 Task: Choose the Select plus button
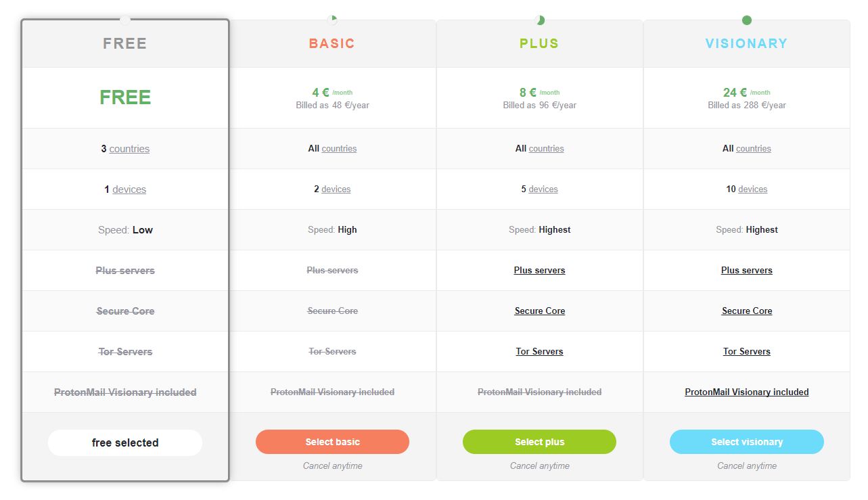click(x=539, y=442)
